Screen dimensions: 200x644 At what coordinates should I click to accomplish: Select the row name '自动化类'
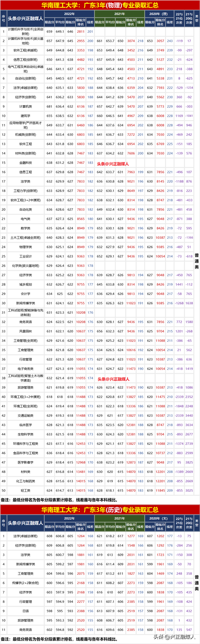[25, 209]
